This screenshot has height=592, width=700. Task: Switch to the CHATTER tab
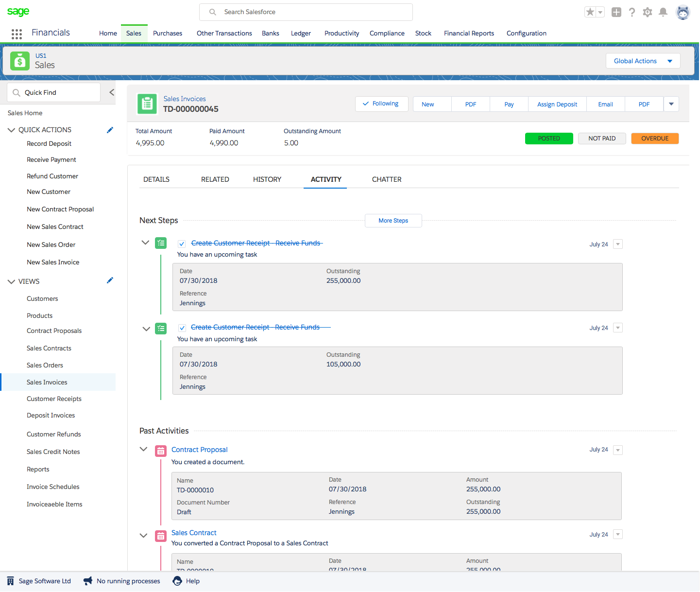pos(387,179)
